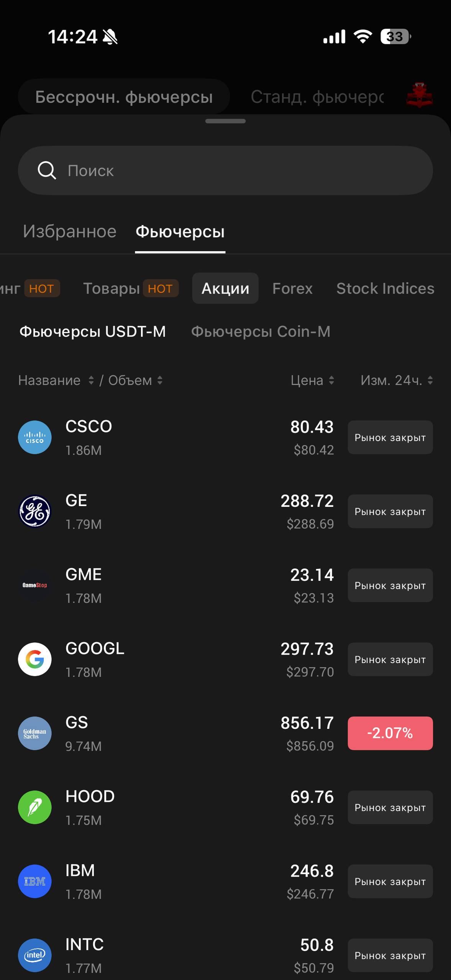Tap the Cisco logo icon
Viewport: 451px width, 980px height.
point(35,437)
